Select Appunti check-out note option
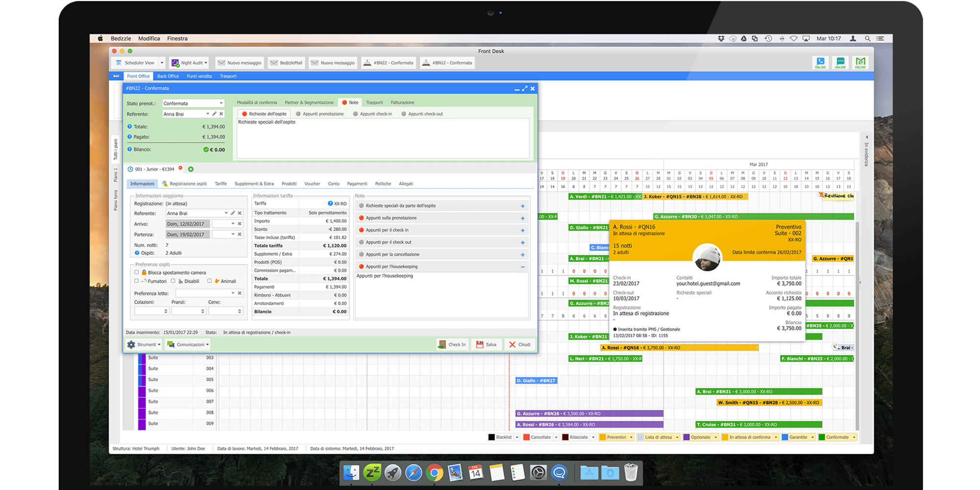 422,114
